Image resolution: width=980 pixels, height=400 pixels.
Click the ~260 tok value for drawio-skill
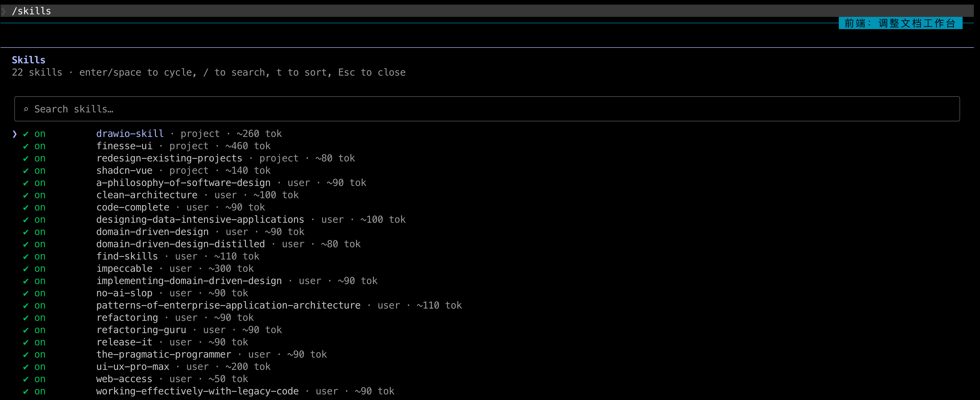259,134
